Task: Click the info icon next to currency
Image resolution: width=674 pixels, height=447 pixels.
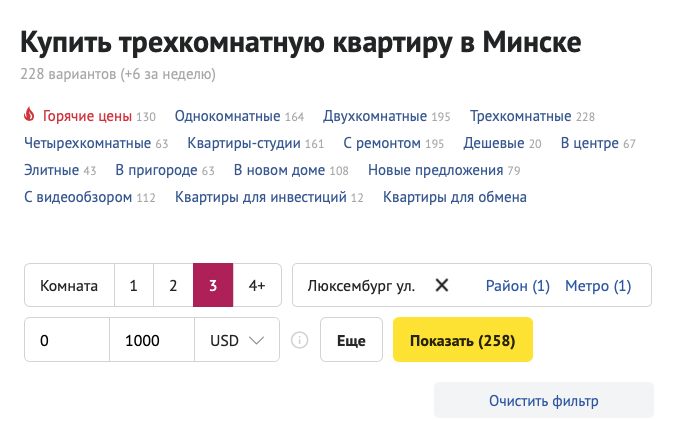Action: coord(299,341)
